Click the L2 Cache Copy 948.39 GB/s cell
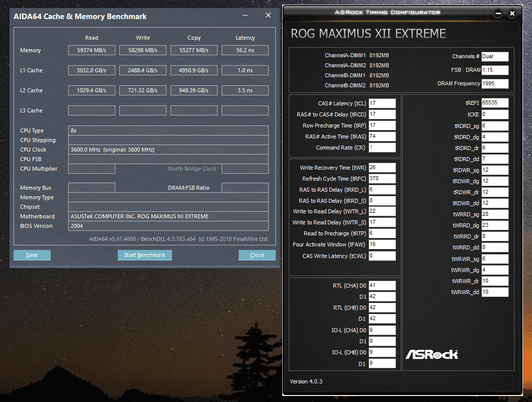532x402 pixels. click(194, 90)
